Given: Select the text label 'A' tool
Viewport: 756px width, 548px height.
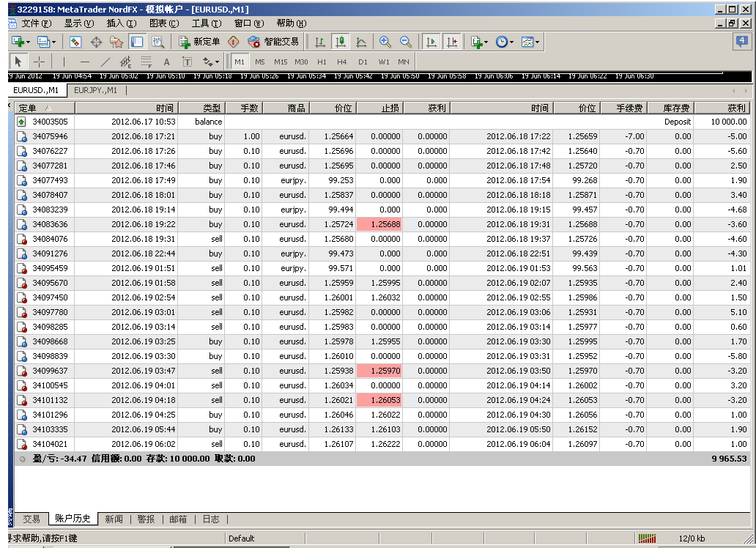Looking at the screenshot, I should tap(166, 62).
